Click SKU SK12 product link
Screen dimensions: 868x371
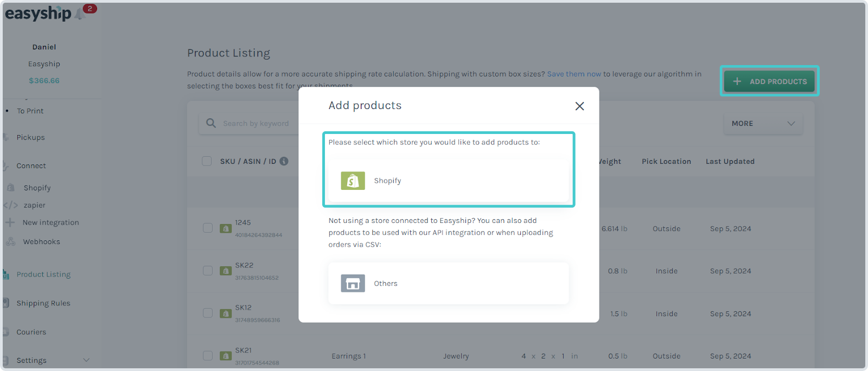click(x=244, y=308)
